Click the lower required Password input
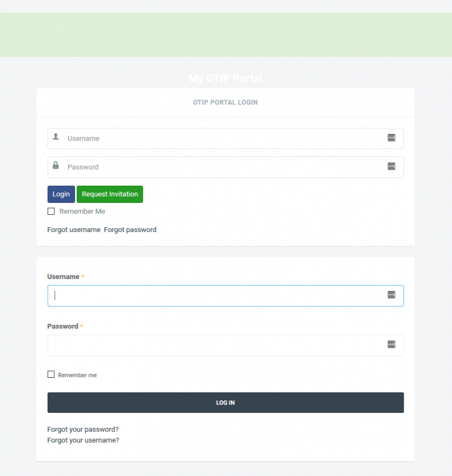The width and height of the screenshot is (452, 476). [x=226, y=346]
